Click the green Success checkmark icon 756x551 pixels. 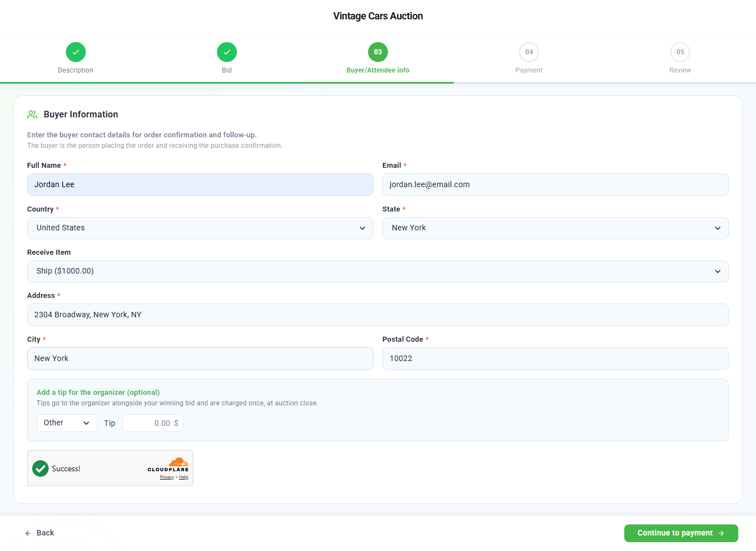(40, 468)
